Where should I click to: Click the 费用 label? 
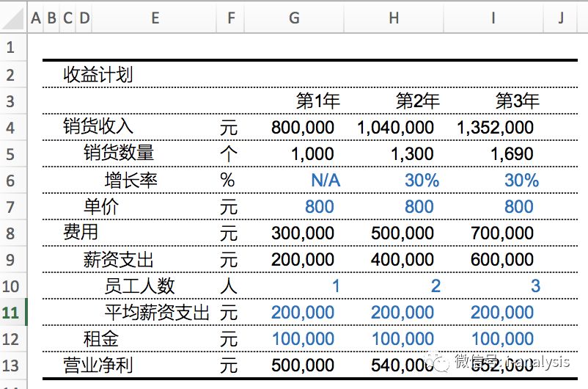pos(80,232)
